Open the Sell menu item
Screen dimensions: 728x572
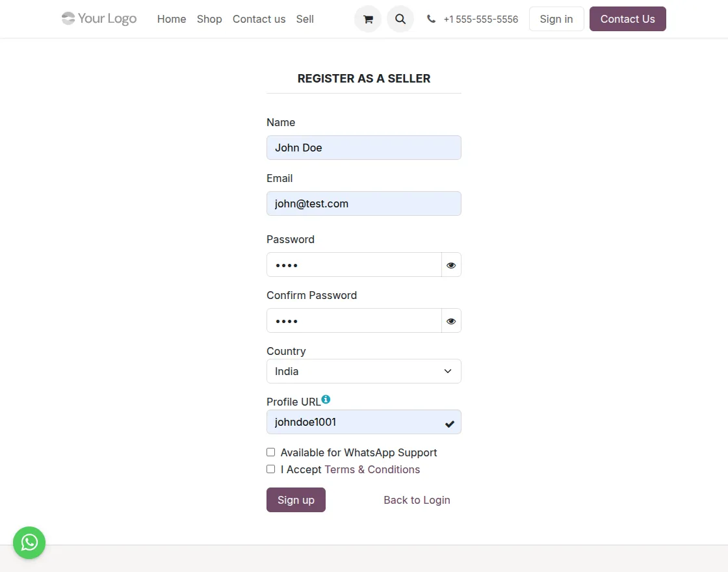305,19
